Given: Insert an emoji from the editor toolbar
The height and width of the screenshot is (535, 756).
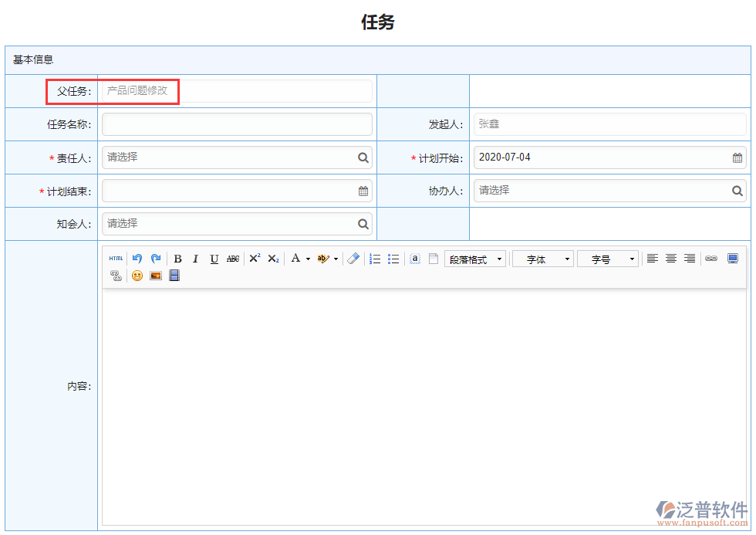Looking at the screenshot, I should coord(137,276).
